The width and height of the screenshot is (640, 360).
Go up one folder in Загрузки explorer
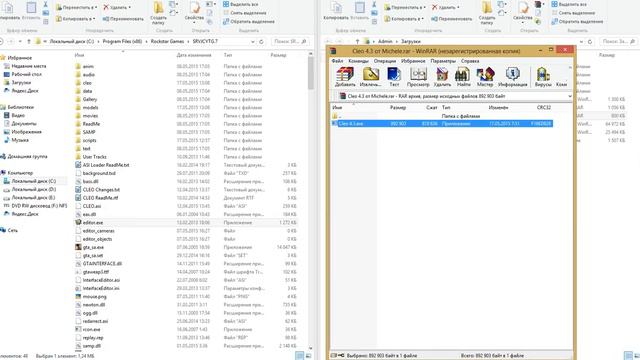tap(357, 42)
